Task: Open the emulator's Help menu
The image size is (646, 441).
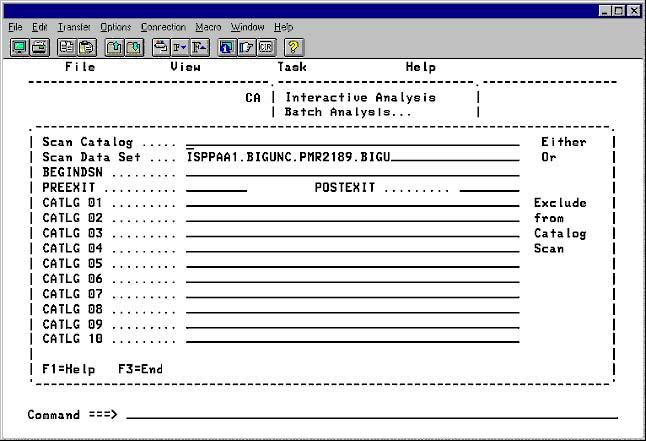Action: 283,27
